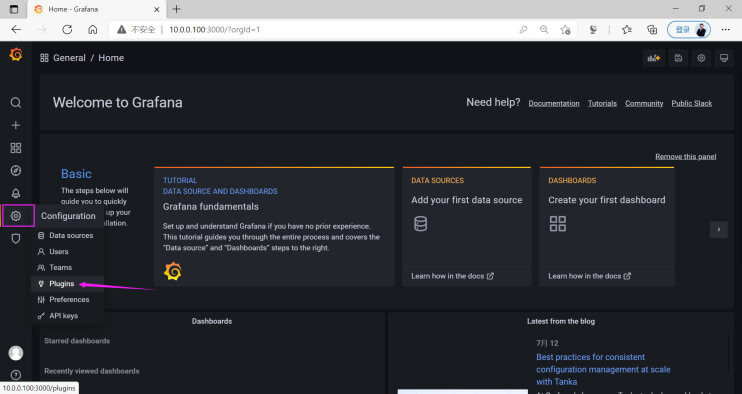Close the Home - Grafana tab
This screenshot has height=394, width=742.
[157, 9]
